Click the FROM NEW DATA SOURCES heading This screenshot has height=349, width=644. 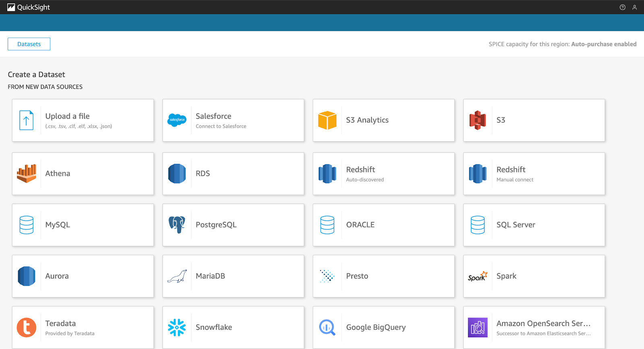coord(45,87)
